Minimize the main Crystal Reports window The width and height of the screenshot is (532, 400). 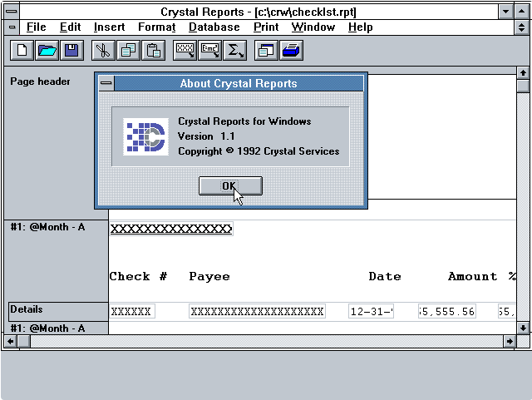click(x=505, y=12)
